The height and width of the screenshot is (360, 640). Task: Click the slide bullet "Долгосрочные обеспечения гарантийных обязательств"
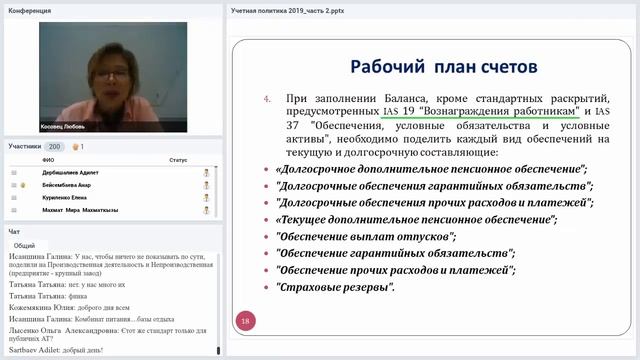(434, 186)
